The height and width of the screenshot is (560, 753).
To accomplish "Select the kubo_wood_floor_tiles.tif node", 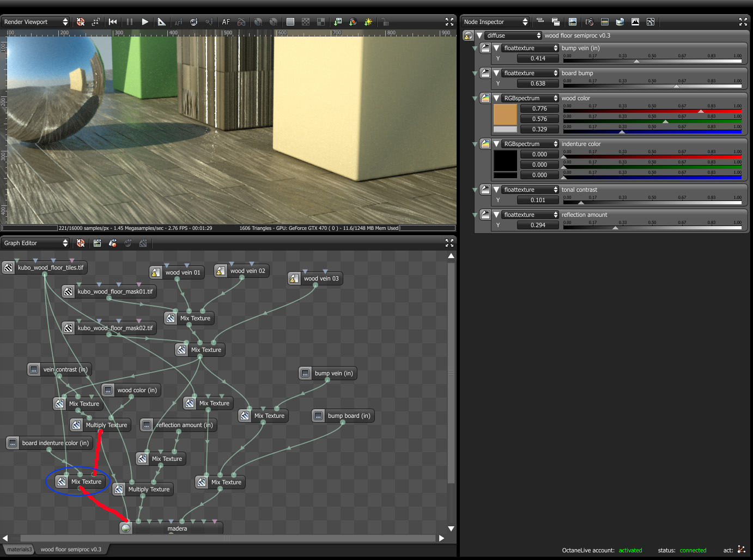I will click(45, 267).
